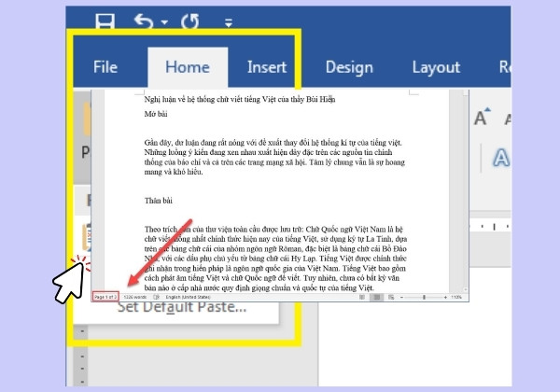This screenshot has height=392, width=560.
Task: Click the Page 1 of 3 indicator
Action: point(105,297)
